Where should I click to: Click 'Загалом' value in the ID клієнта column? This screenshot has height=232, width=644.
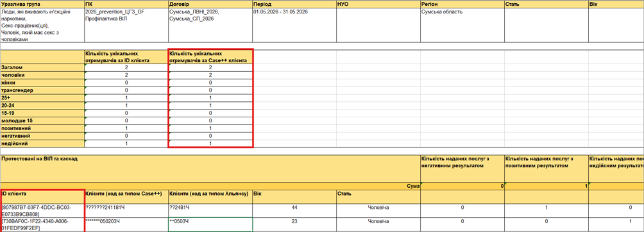[x=126, y=67]
